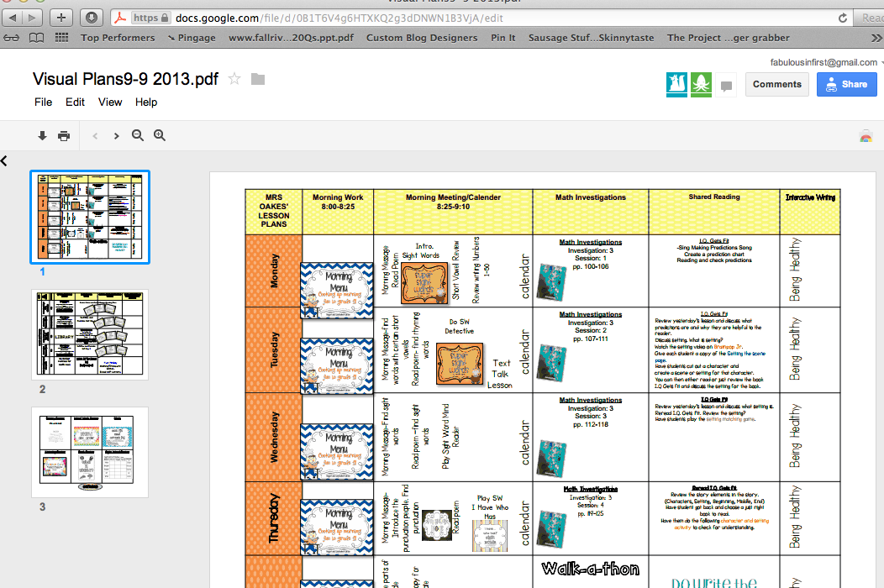The width and height of the screenshot is (884, 588).
Task: Open the bookmarks book icon
Action: [x=37, y=38]
